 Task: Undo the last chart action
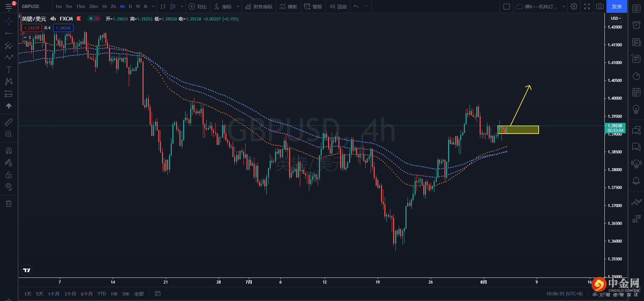pos(356,6)
